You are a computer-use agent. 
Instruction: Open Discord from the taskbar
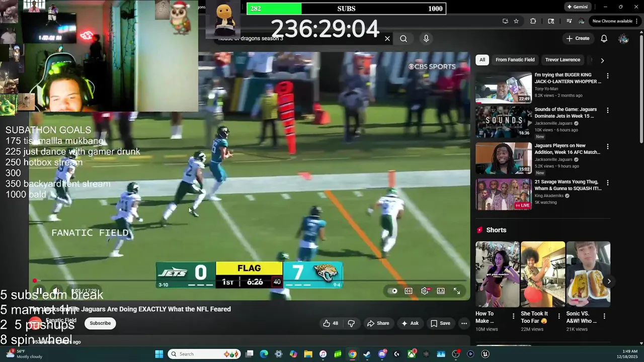pyautogui.click(x=382, y=354)
